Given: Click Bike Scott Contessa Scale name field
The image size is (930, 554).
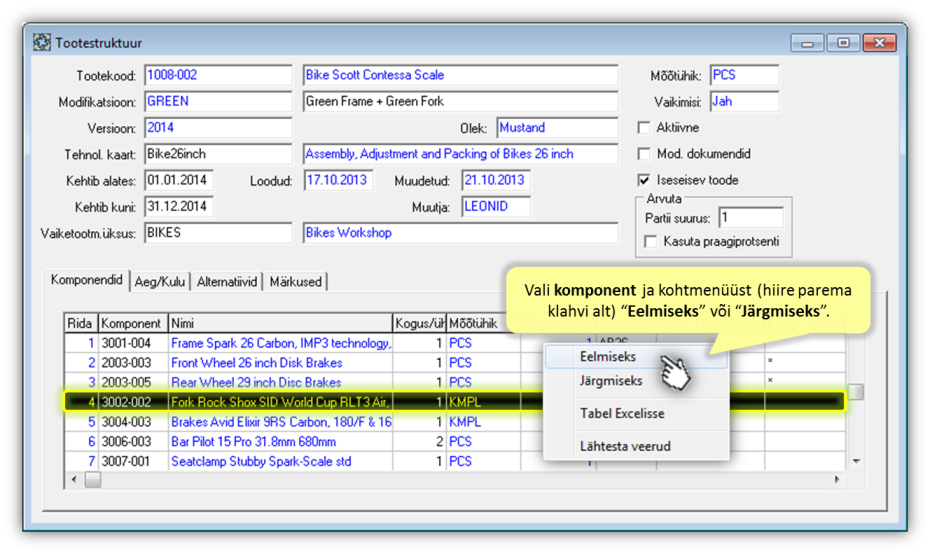Looking at the screenshot, I should 460,75.
